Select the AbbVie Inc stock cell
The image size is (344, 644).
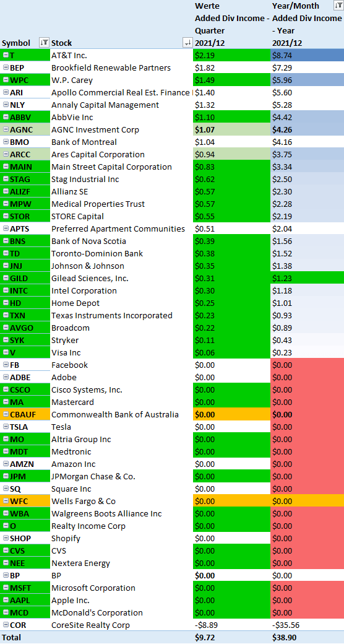coord(121,117)
